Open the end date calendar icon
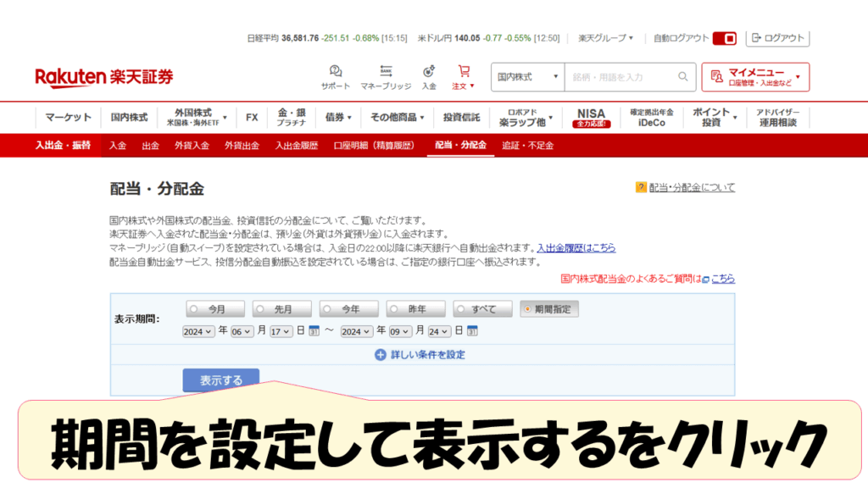The image size is (868, 488). click(472, 331)
